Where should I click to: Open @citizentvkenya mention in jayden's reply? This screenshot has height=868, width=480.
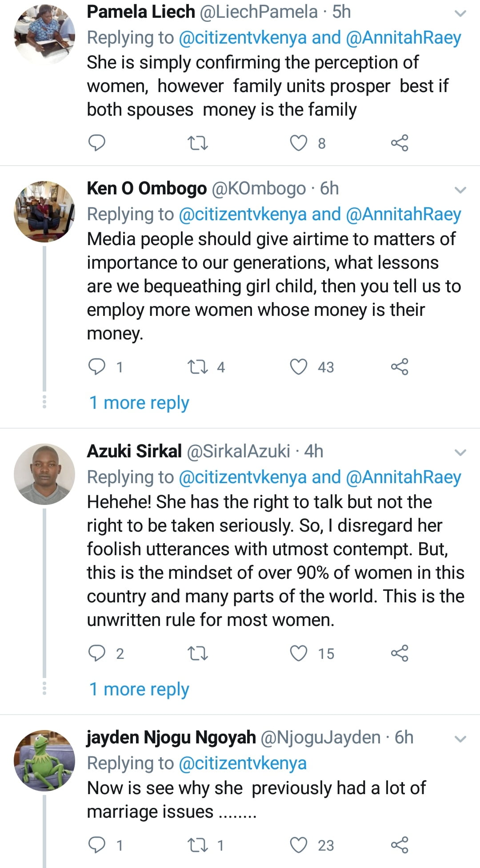click(242, 763)
